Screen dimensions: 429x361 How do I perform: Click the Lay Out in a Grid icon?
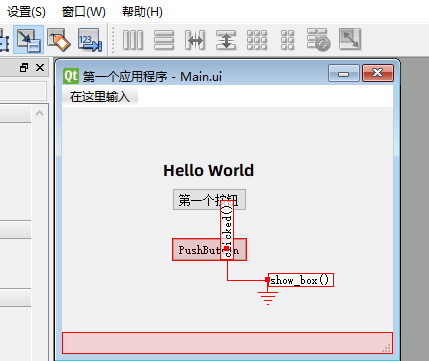tap(257, 40)
